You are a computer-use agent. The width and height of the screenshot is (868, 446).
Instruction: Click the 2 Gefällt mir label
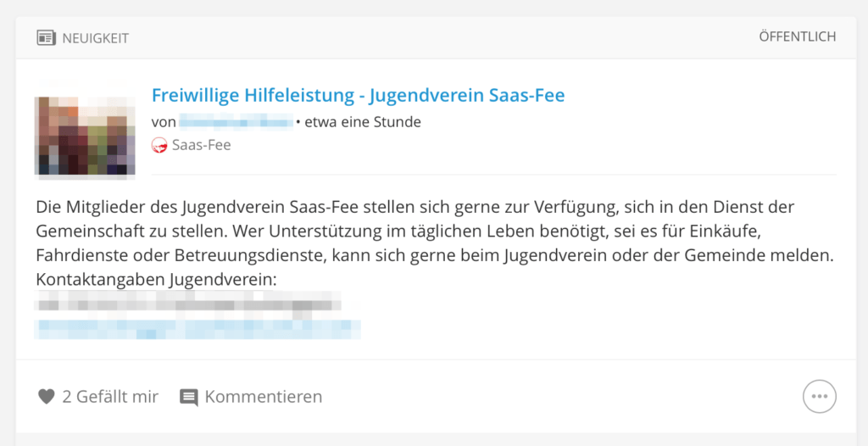tap(110, 397)
